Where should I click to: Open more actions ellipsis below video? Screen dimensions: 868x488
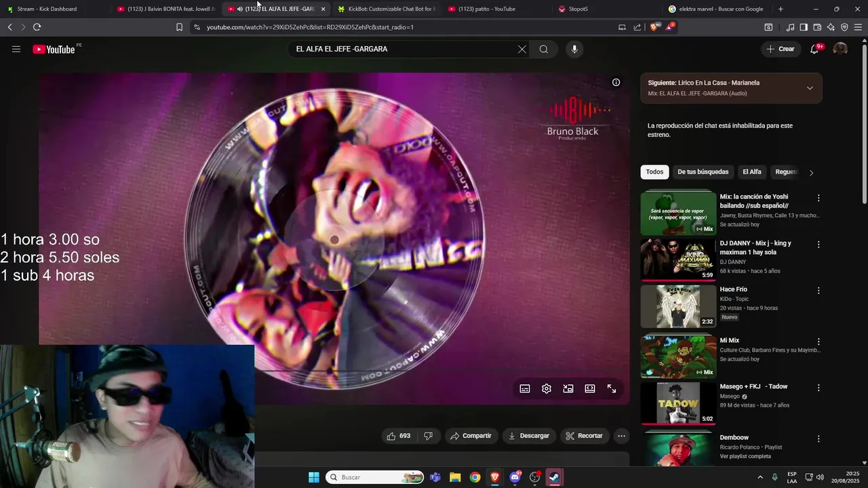621,436
